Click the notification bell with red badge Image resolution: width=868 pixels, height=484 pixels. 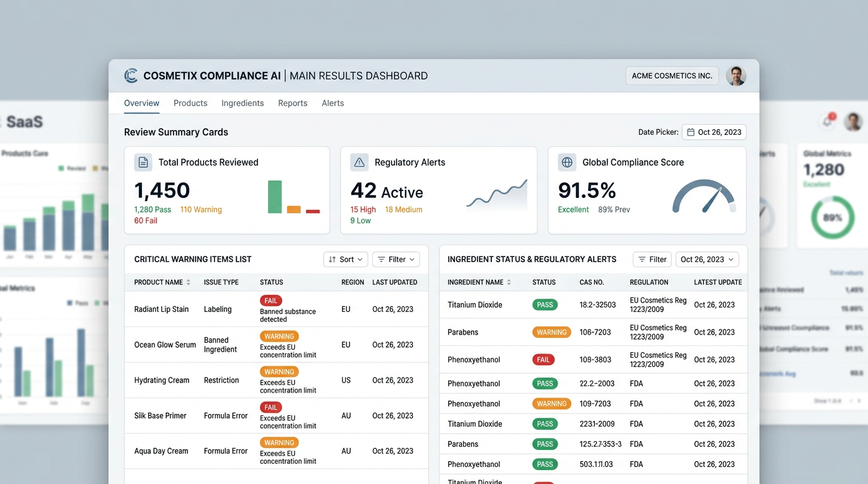[827, 121]
